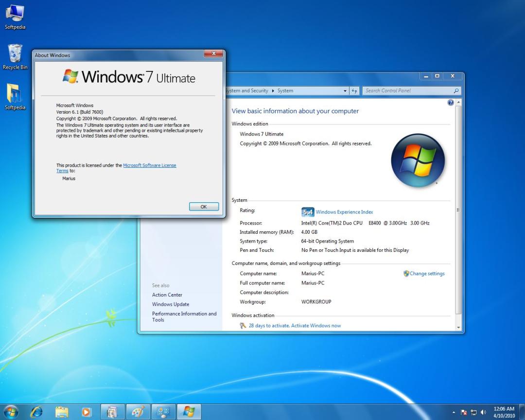Open Windows Update from the left pane

(x=170, y=304)
